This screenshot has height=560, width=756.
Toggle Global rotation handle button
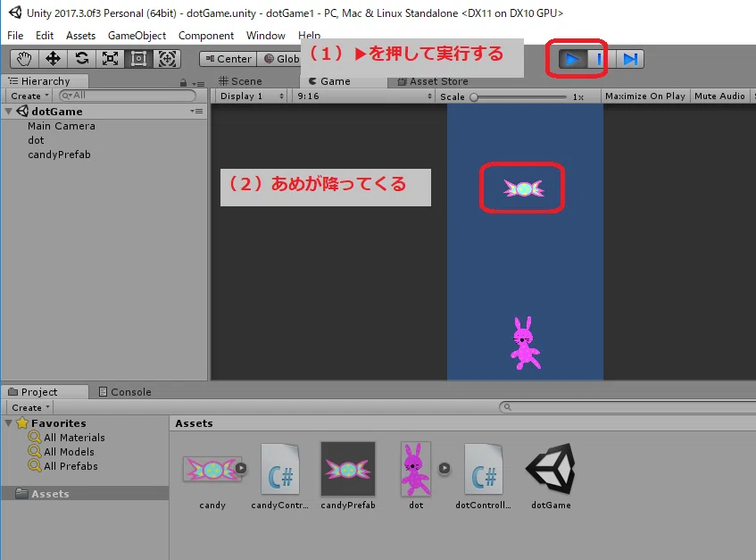(x=279, y=59)
